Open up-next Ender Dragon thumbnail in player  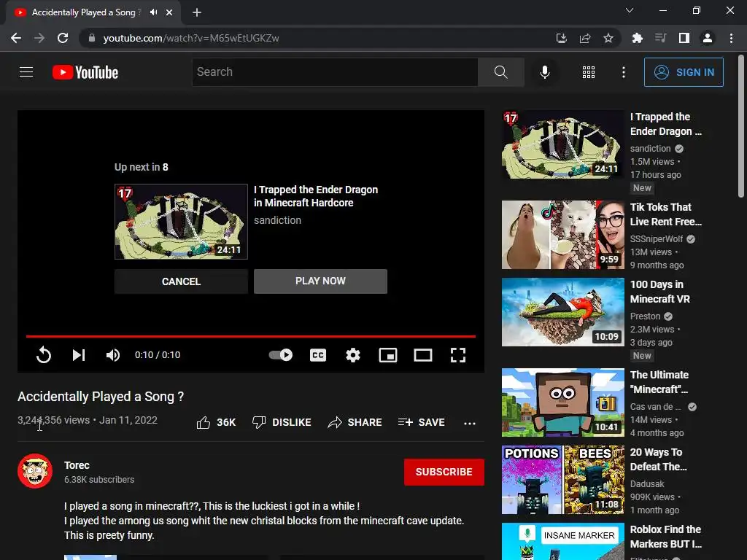point(181,222)
